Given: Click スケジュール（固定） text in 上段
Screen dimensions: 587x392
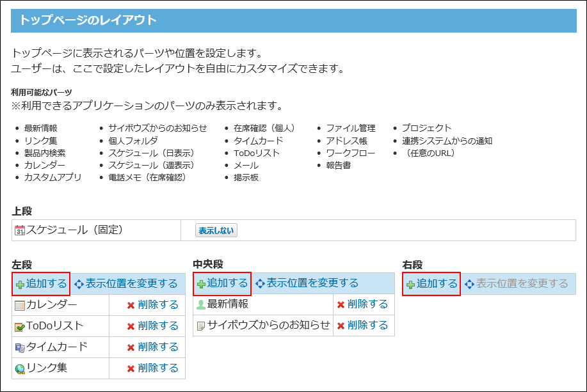Looking at the screenshot, I should pyautogui.click(x=74, y=230).
